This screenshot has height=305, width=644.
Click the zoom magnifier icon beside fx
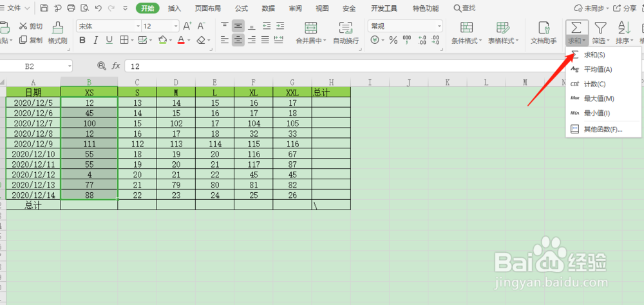pos(102,66)
